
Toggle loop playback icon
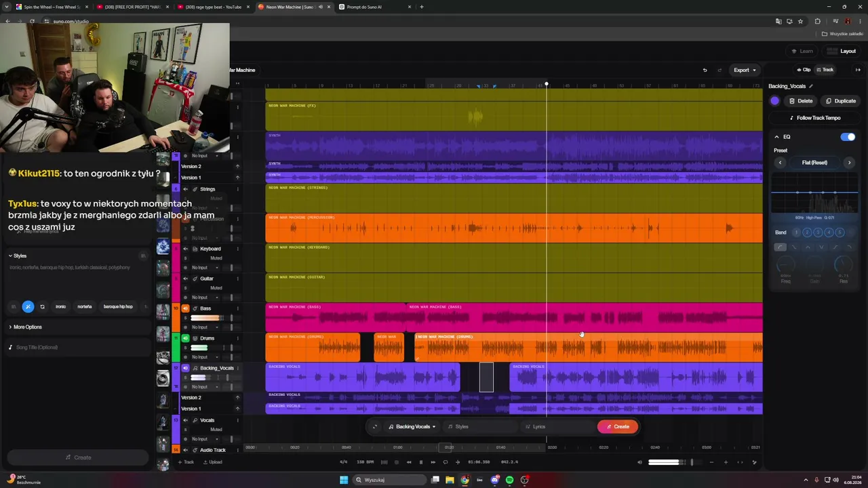pos(446,462)
